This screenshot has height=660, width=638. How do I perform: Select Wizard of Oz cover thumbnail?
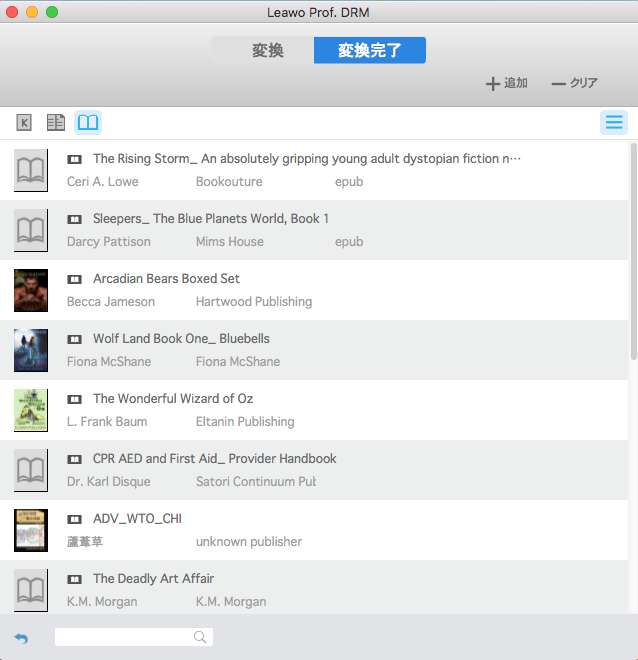(31, 410)
